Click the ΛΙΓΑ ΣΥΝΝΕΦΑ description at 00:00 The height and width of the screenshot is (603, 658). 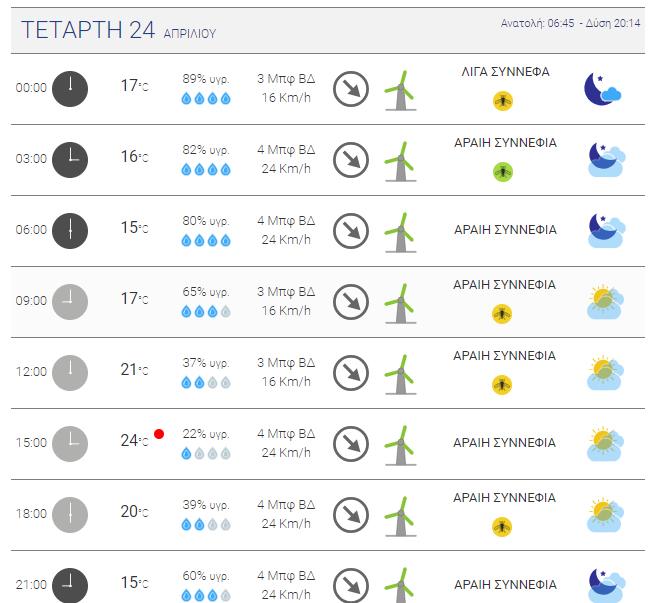[x=505, y=72]
